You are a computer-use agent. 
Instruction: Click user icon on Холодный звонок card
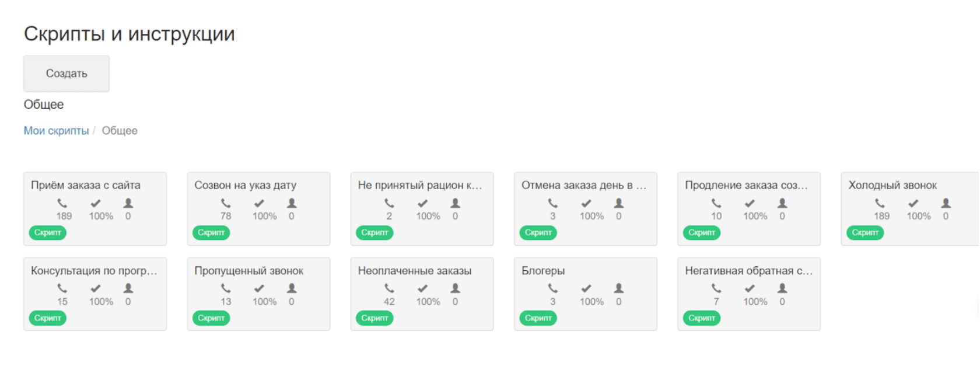pos(946,203)
